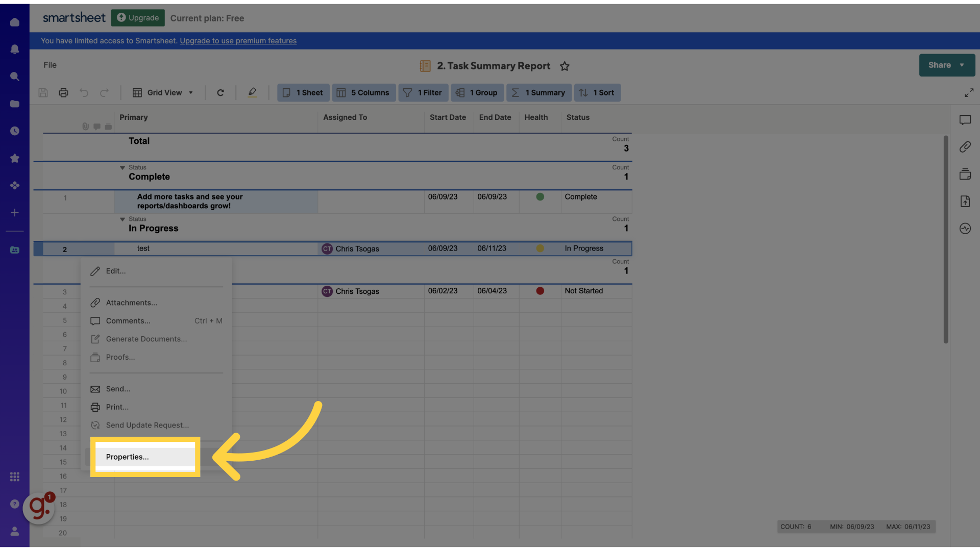
Task: Open the File menu
Action: 50,65
